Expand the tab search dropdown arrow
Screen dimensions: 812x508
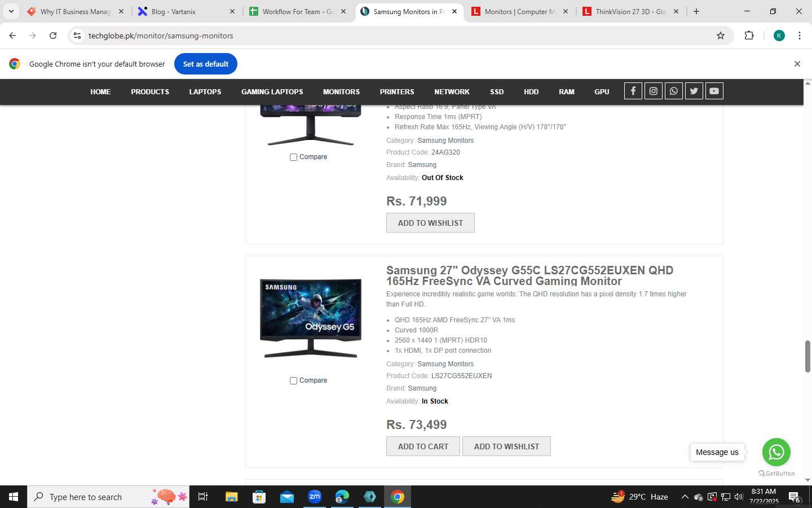pos(11,11)
